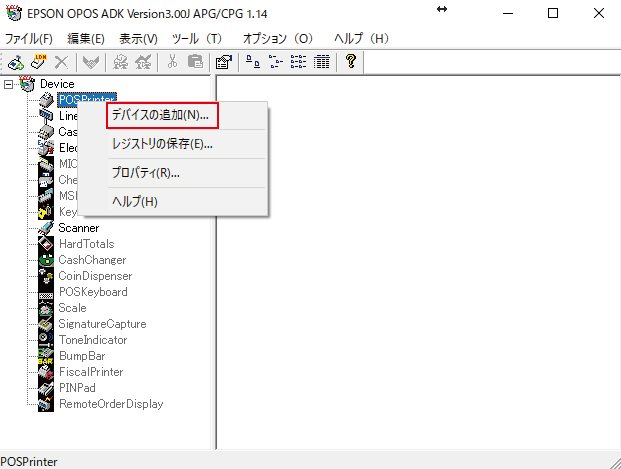Select the SignatureCapture tree item
Image resolution: width=621 pixels, height=469 pixels.
click(102, 324)
